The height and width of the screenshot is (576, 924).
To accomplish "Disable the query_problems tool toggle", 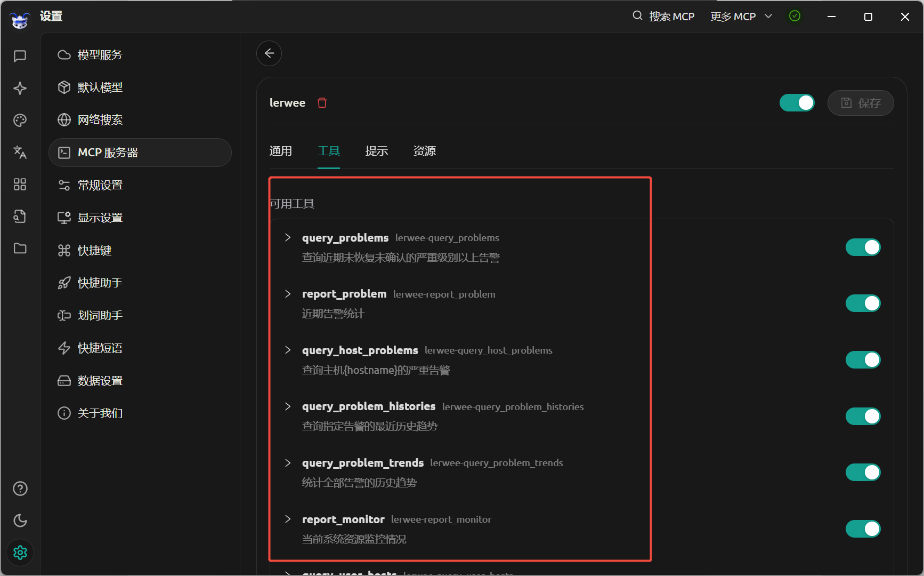I will 863,247.
